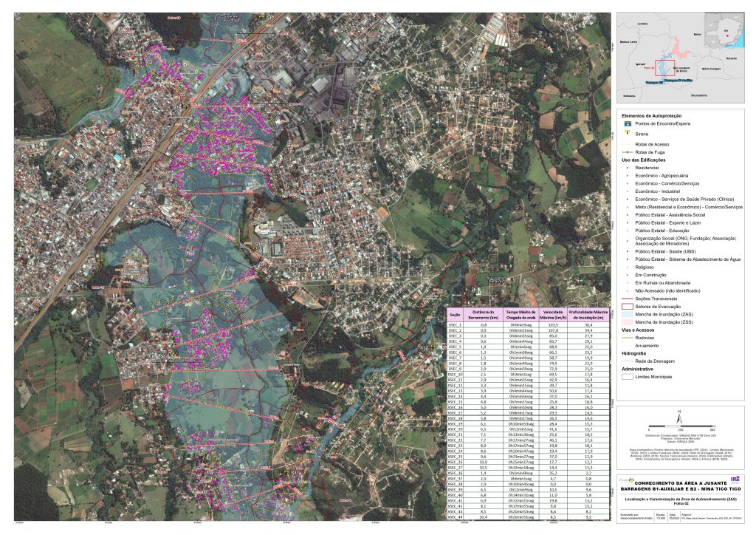Screen dimensions: 756x535
Task: Click the Minas Gerais state inset thumbnail
Action: (x=724, y=30)
